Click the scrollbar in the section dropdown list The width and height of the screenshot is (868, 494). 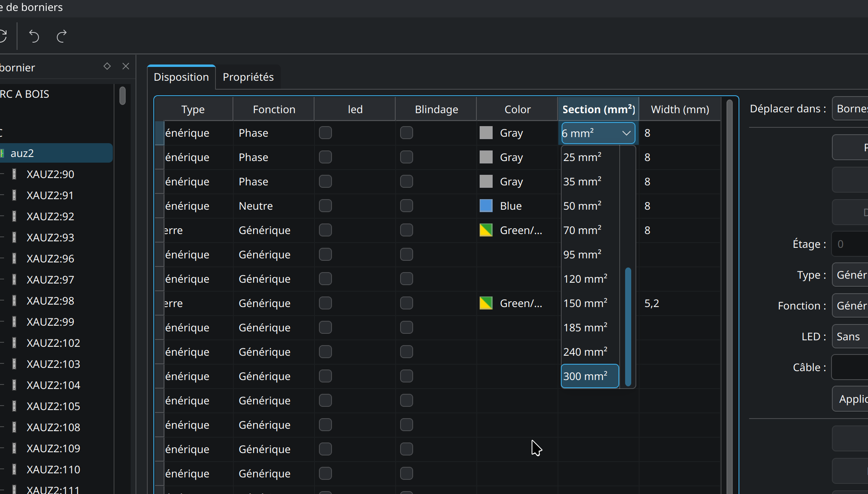click(628, 326)
